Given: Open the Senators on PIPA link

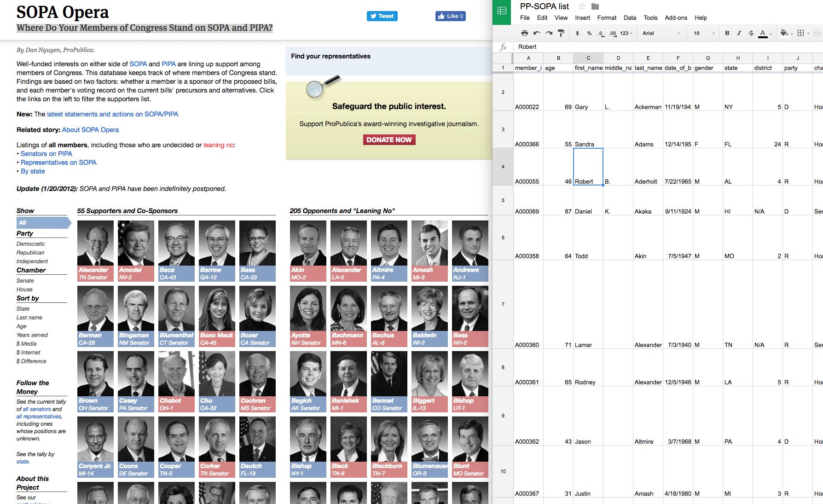Looking at the screenshot, I should pyautogui.click(x=46, y=154).
